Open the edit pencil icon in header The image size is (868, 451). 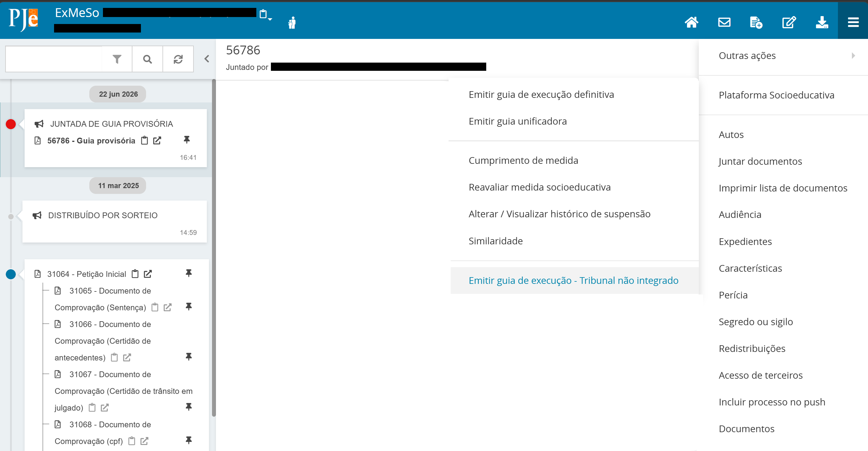(789, 22)
